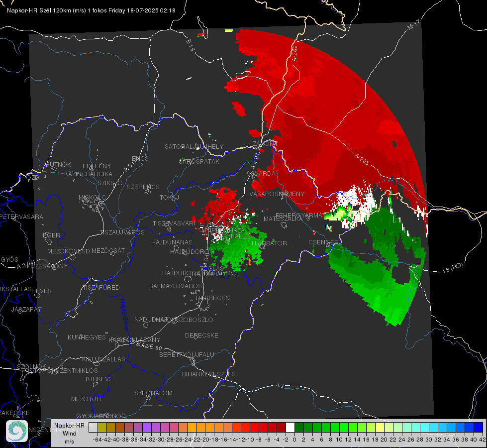Select the TOKAJ city label
The image size is (487, 448).
tap(169, 198)
